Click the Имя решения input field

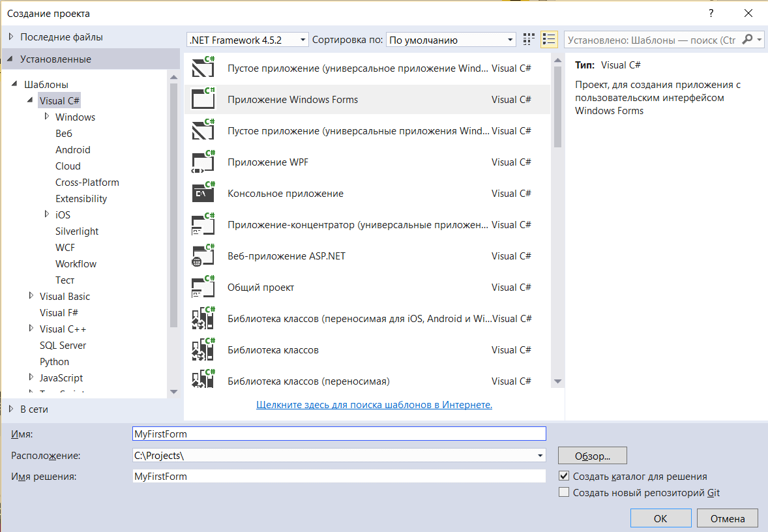339,476
